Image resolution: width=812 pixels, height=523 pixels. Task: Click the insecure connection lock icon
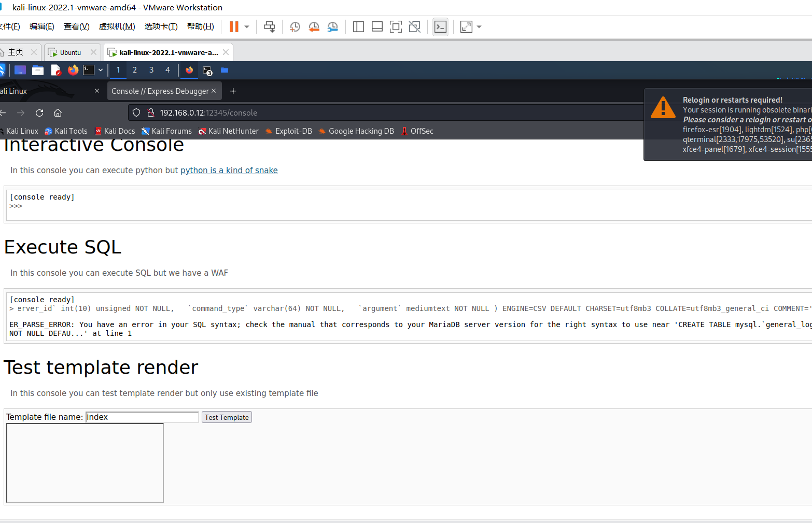coord(151,112)
